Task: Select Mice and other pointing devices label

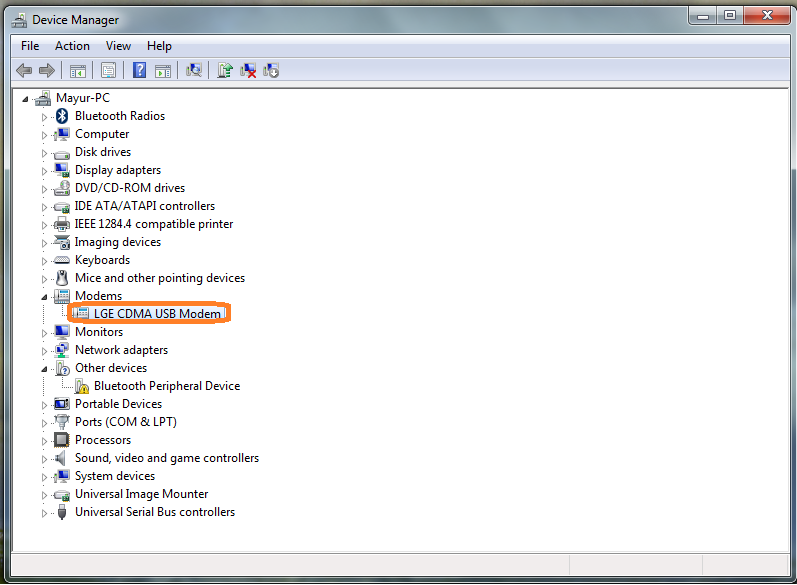Action: point(160,278)
